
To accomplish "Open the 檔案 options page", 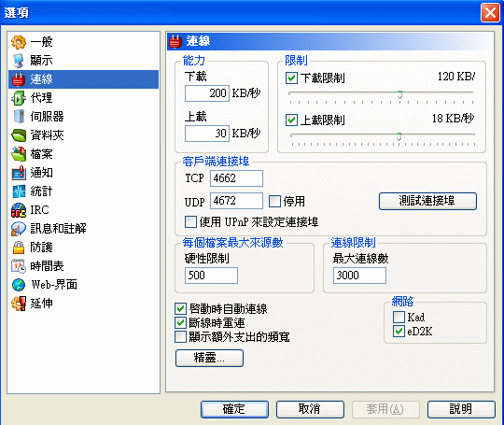I will coord(41,154).
